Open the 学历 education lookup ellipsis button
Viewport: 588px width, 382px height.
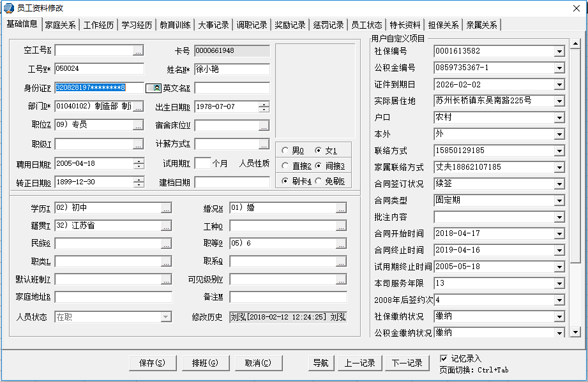(166, 208)
